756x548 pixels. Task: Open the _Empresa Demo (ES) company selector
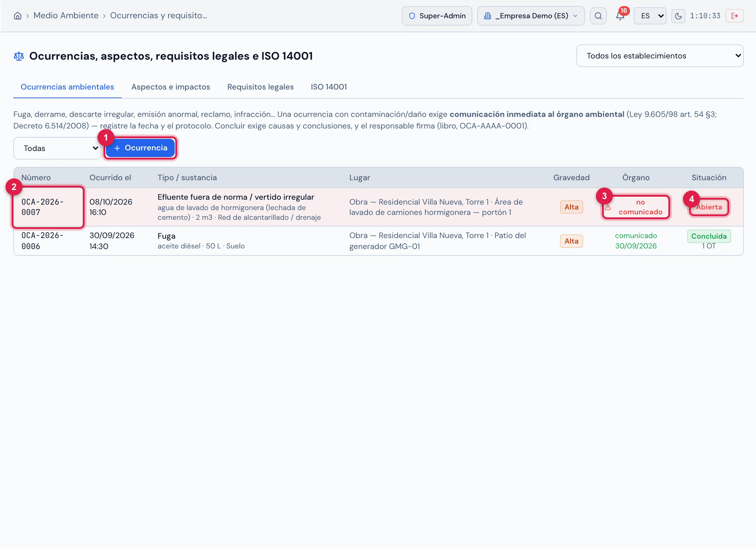(x=531, y=16)
